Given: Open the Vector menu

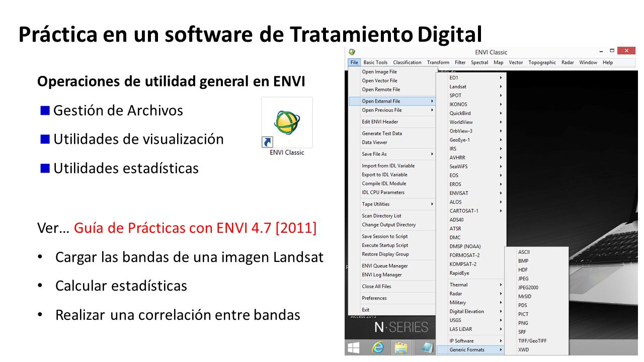Looking at the screenshot, I should (516, 62).
